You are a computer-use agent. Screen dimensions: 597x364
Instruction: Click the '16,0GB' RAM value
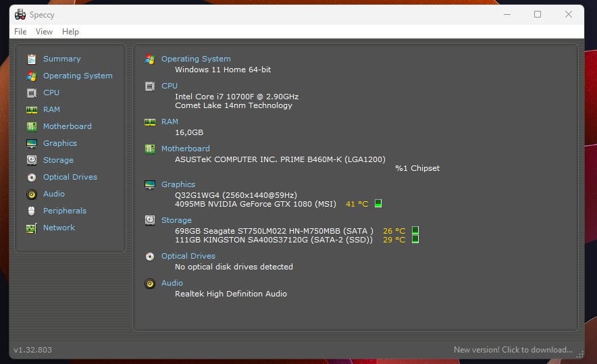tap(189, 132)
